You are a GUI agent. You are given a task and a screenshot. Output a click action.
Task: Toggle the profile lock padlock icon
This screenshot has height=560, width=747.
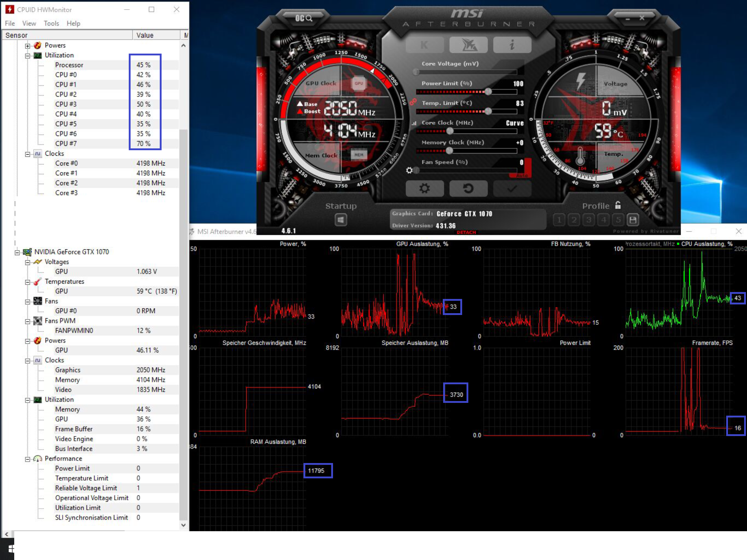(618, 205)
